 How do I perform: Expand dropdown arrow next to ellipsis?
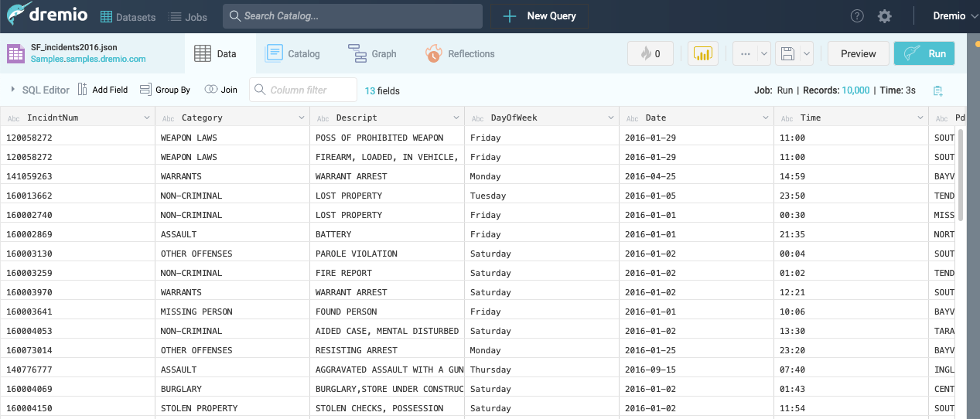click(763, 53)
